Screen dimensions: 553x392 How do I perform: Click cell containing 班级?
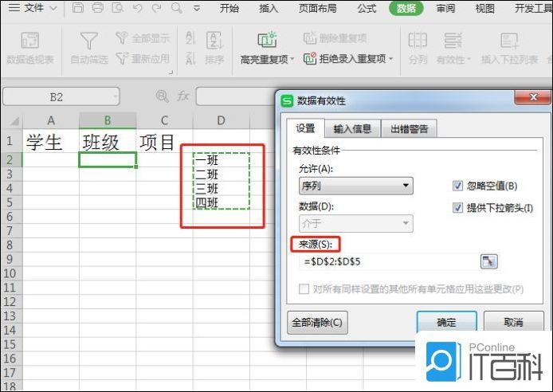pos(108,142)
